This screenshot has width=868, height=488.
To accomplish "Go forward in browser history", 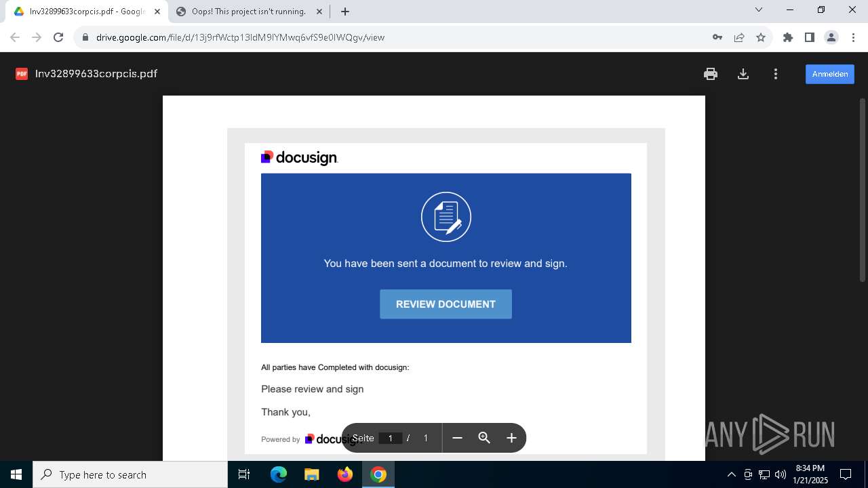I will pyautogui.click(x=37, y=37).
